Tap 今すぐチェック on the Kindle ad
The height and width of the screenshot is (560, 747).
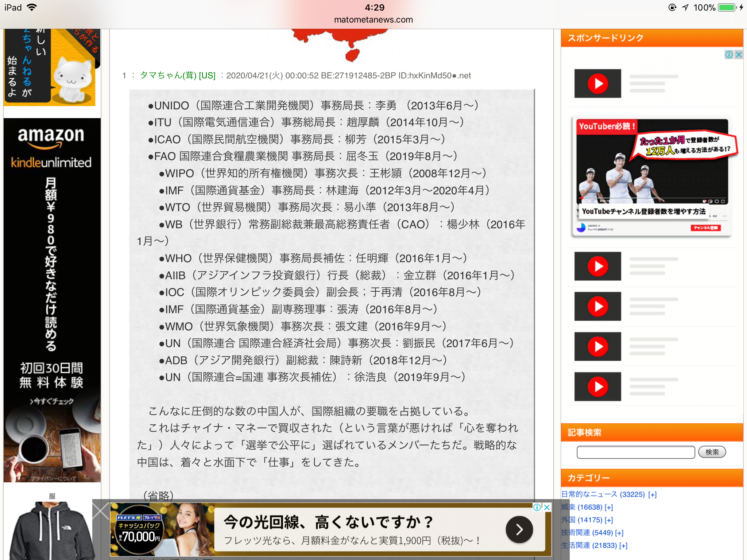[52, 401]
